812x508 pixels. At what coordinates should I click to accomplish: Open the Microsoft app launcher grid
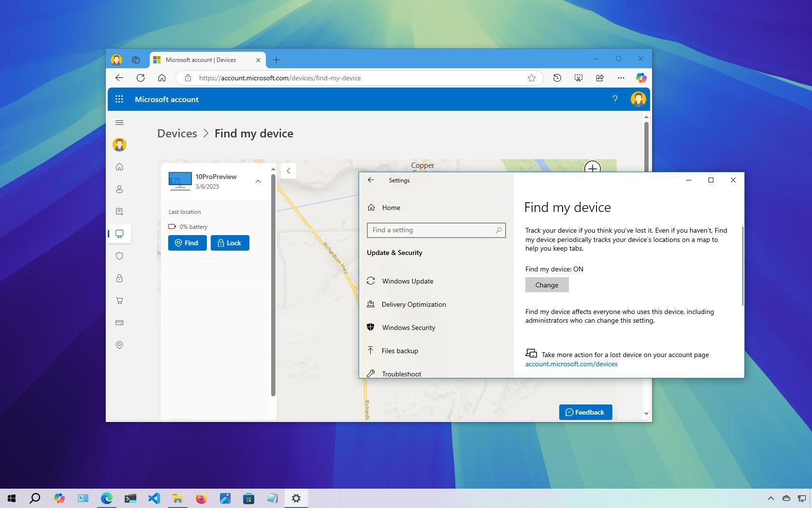pyautogui.click(x=119, y=99)
